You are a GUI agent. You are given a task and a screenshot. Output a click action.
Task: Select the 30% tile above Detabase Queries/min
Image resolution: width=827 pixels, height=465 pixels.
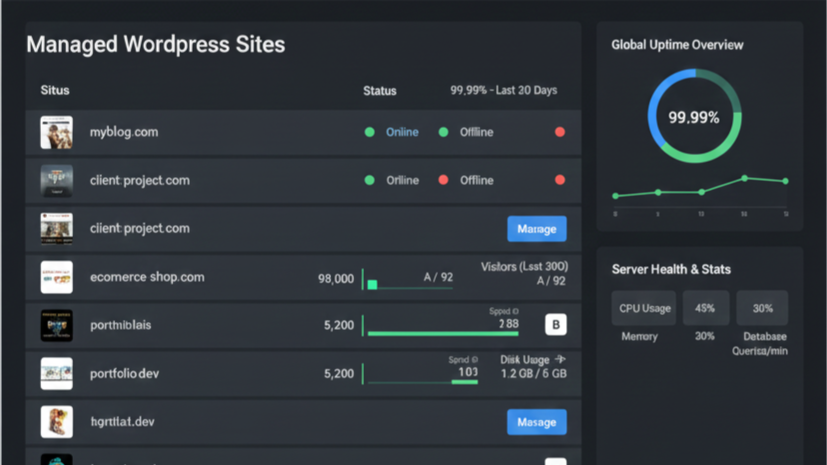(762, 308)
